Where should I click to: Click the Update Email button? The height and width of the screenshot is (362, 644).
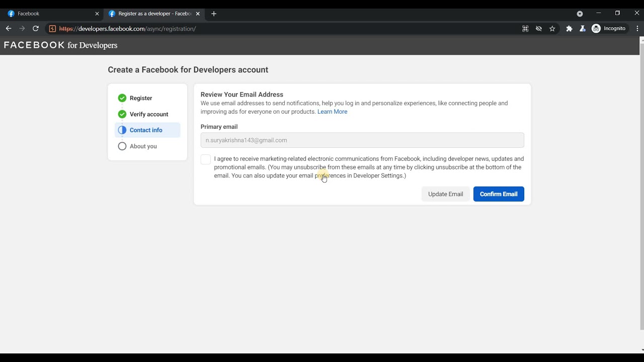pos(446,194)
